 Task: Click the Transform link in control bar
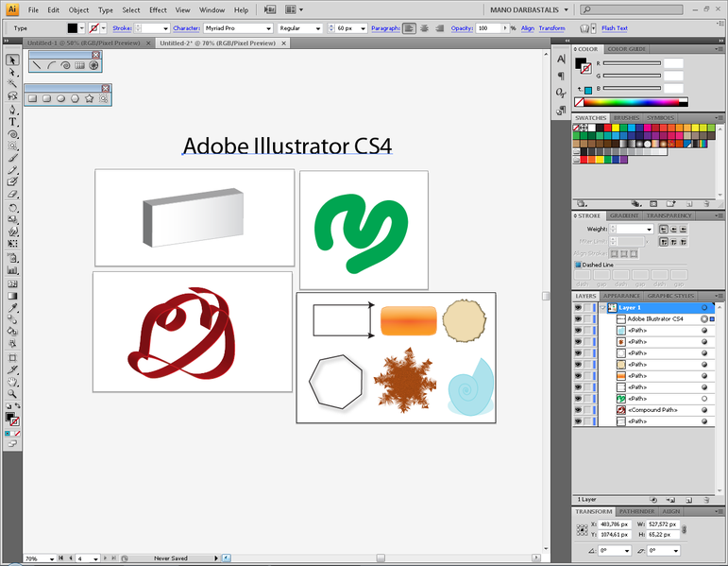coord(551,28)
